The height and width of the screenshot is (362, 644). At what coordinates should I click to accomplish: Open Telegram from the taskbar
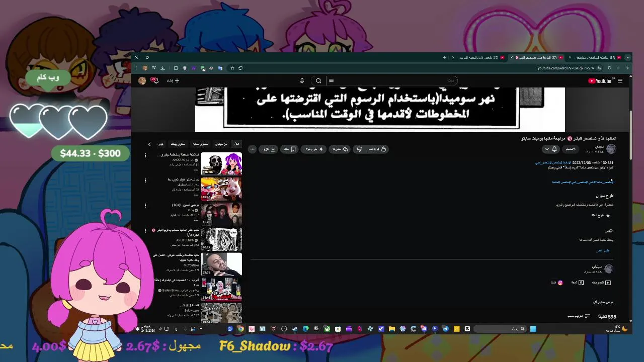(446, 329)
